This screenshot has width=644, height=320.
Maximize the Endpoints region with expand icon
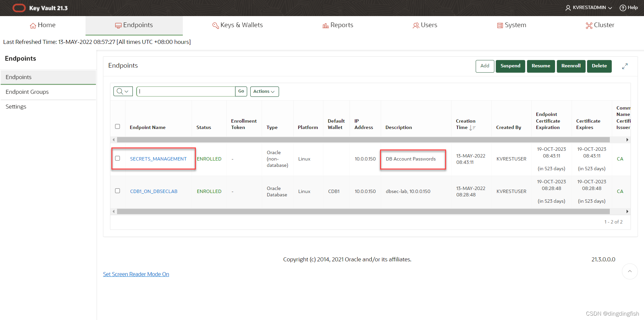[625, 66]
